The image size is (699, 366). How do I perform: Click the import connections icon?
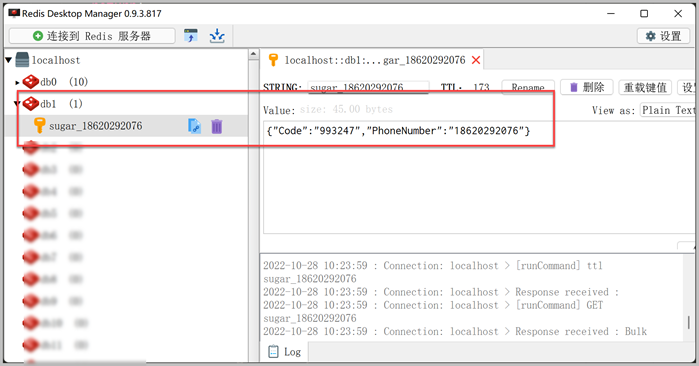[191, 36]
